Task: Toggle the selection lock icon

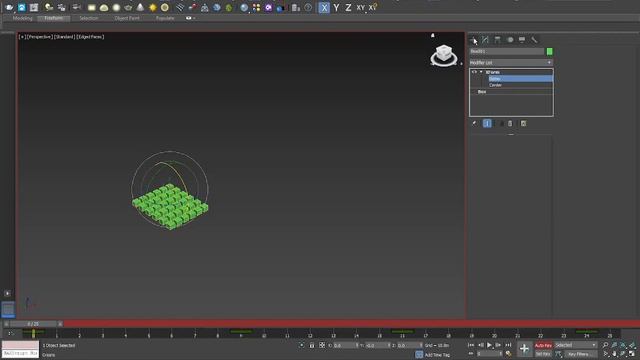Action: 312,345
